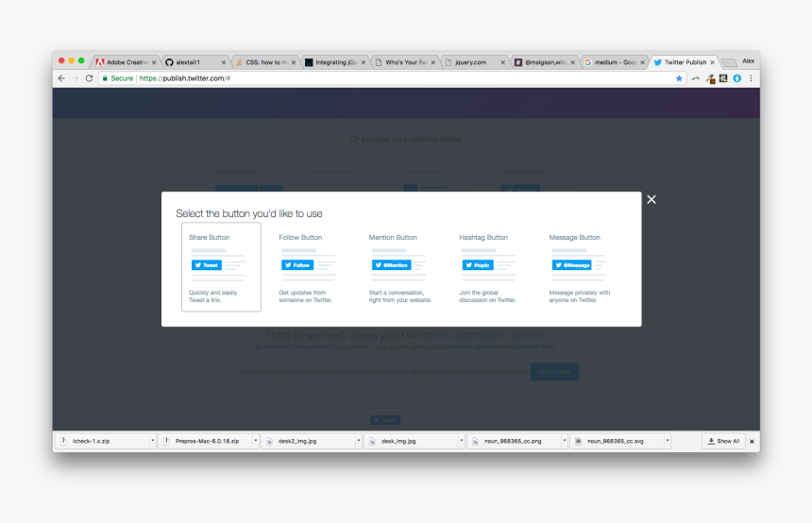This screenshot has width=812, height=523.
Task: Click the blue @Mention button preview
Action: (391, 265)
